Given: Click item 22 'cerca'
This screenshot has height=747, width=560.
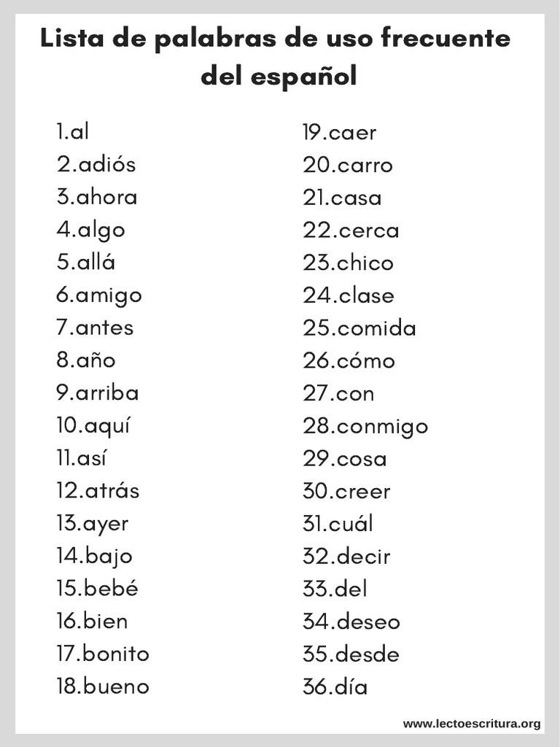Looking at the screenshot, I should click(x=367, y=231).
